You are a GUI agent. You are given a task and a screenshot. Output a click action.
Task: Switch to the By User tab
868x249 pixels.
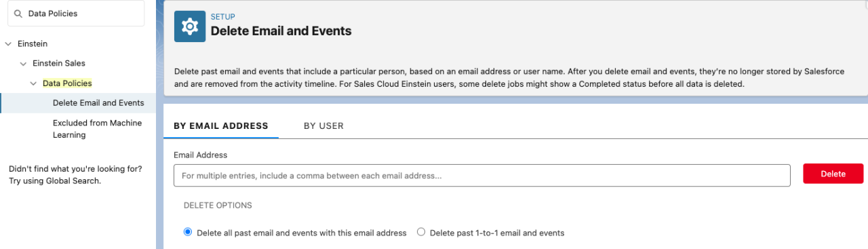coord(323,126)
